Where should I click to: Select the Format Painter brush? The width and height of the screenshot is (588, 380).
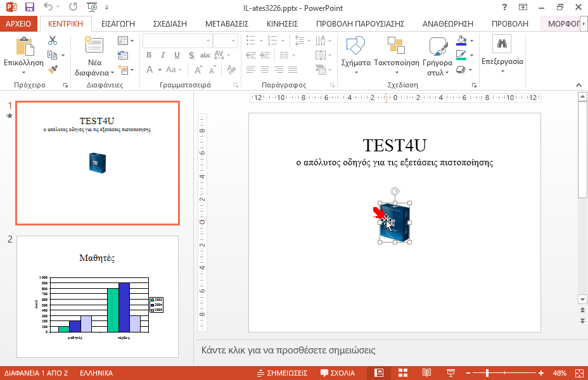point(53,69)
